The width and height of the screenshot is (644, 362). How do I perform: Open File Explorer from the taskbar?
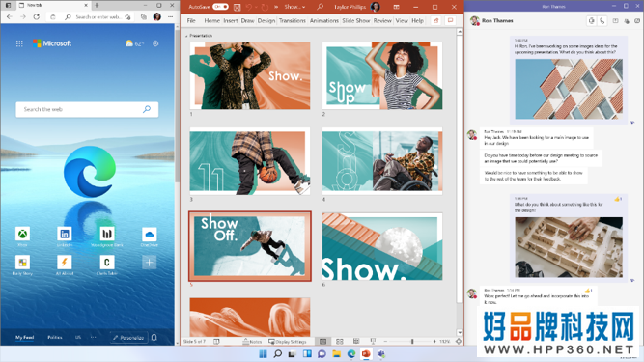(x=336, y=353)
